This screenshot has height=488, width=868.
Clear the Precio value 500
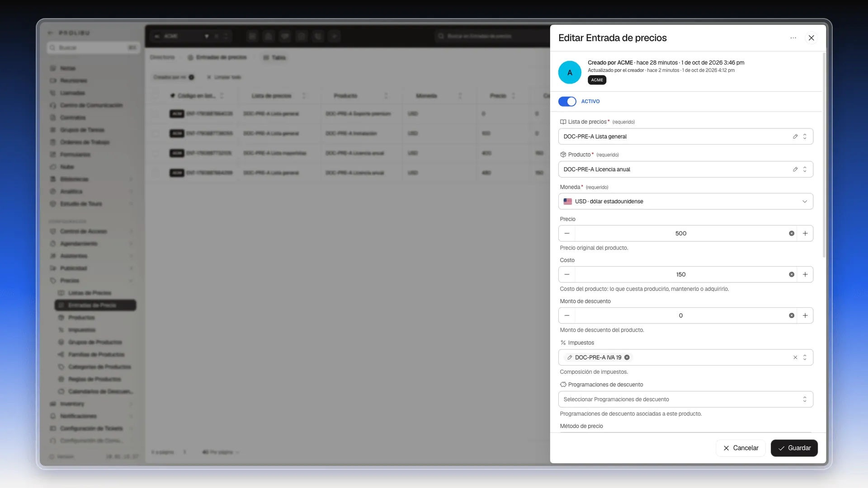792,234
